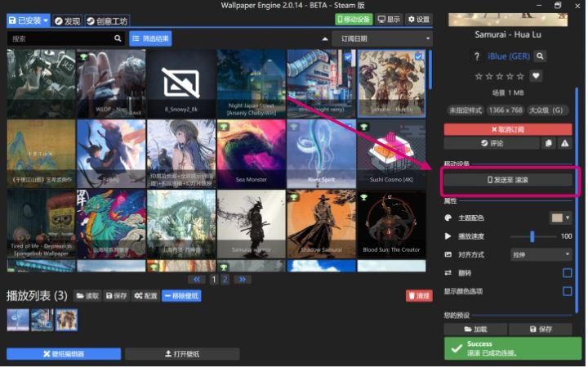Select Tired of life Spongebob wallpaper
The width and height of the screenshot is (588, 368).
point(42,224)
